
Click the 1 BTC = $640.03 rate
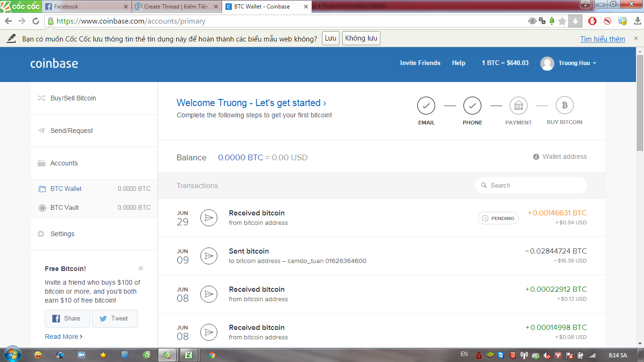coord(505,63)
